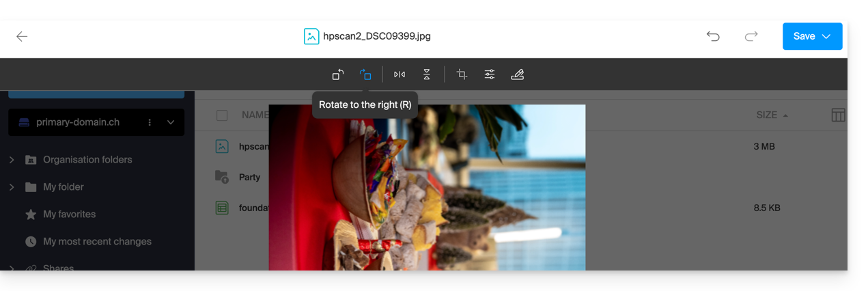Redo the last edit
The width and height of the screenshot is (868, 291).
point(751,36)
